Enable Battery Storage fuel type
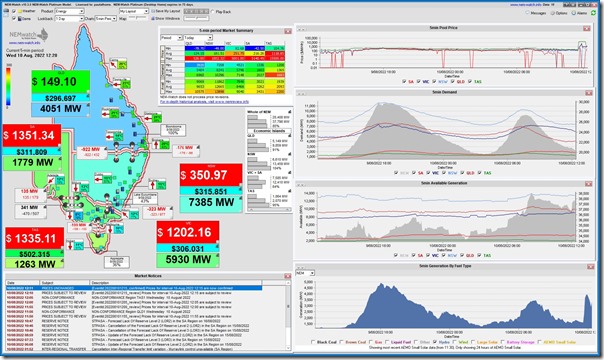The width and height of the screenshot is (604, 360). (503, 342)
